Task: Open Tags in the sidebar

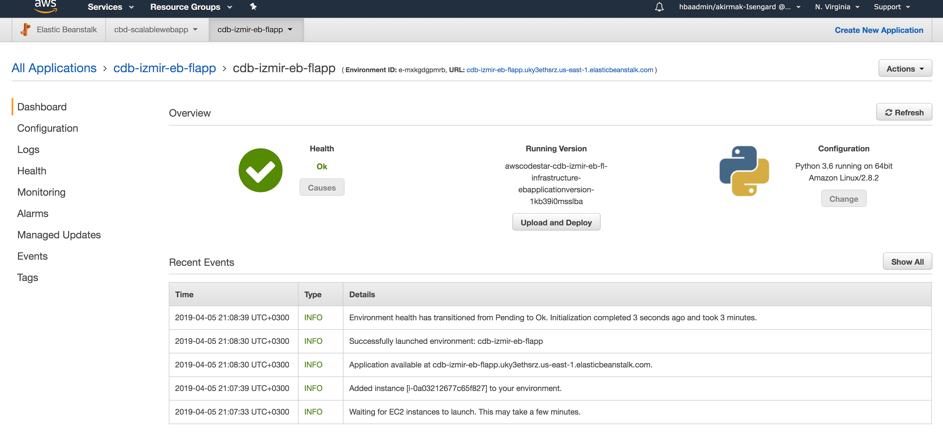Action: tap(28, 278)
